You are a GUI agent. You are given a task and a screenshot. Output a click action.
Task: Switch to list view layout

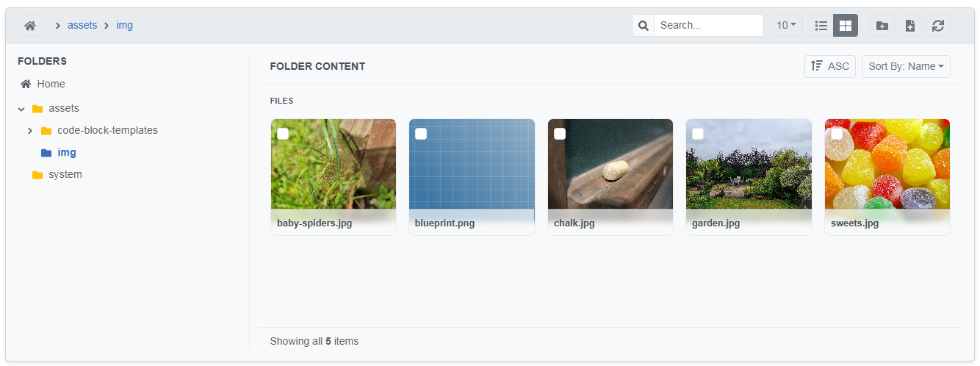coord(821,26)
